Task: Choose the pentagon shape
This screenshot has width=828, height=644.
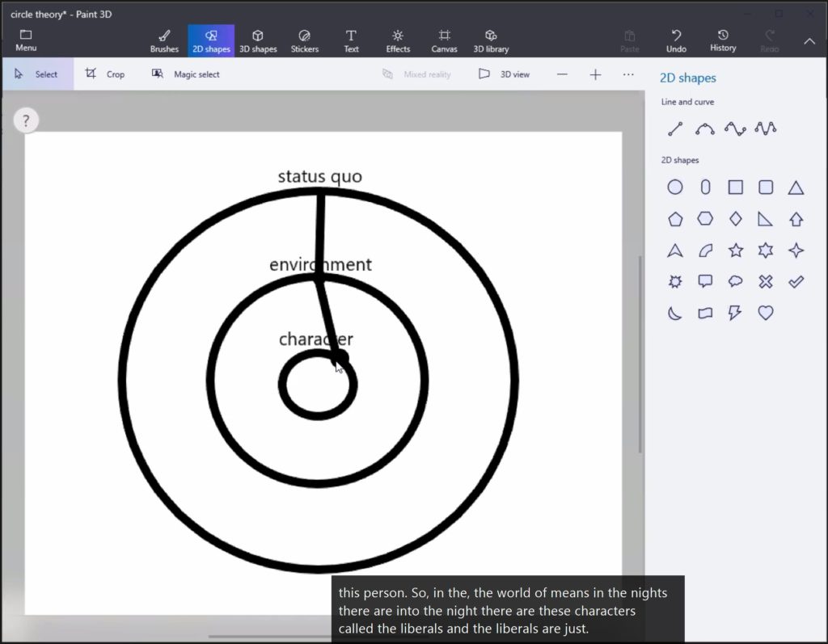Action: click(x=675, y=219)
